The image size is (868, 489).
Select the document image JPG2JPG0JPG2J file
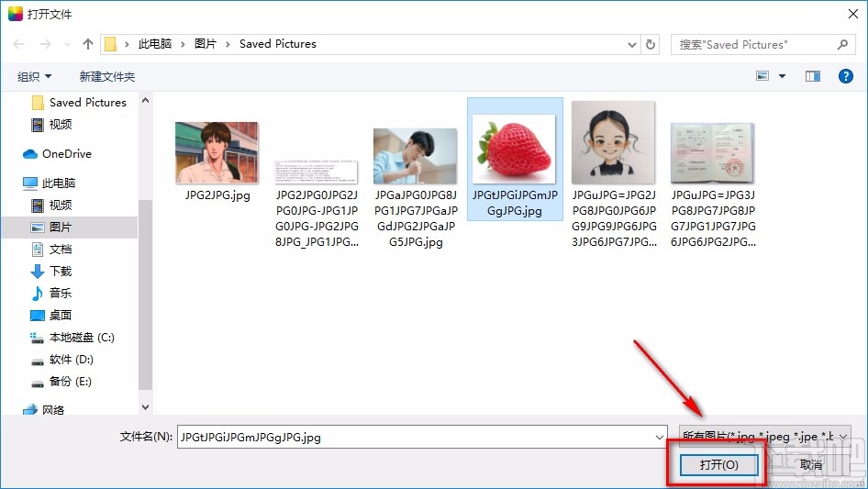pos(317,172)
